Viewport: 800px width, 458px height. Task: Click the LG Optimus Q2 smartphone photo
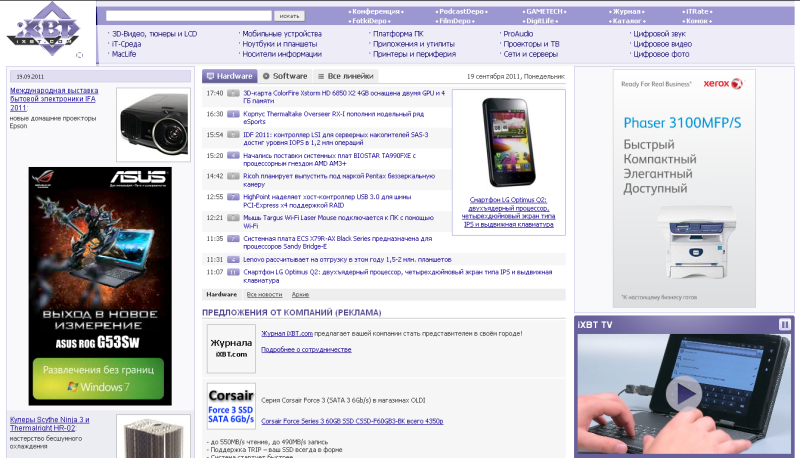click(509, 143)
